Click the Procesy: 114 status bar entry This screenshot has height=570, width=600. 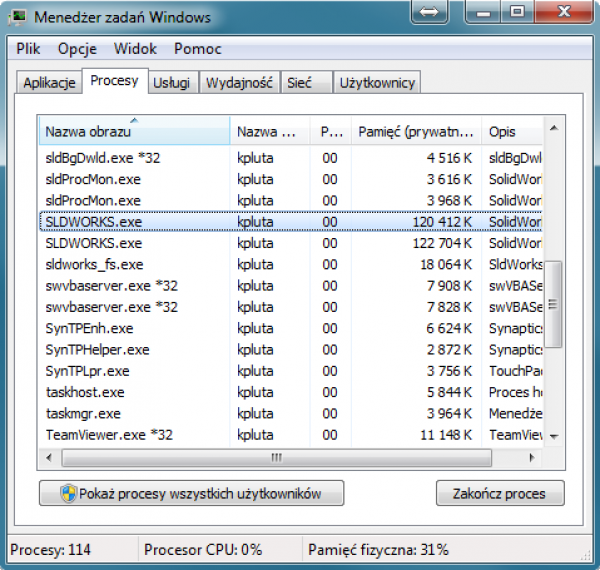(x=51, y=550)
